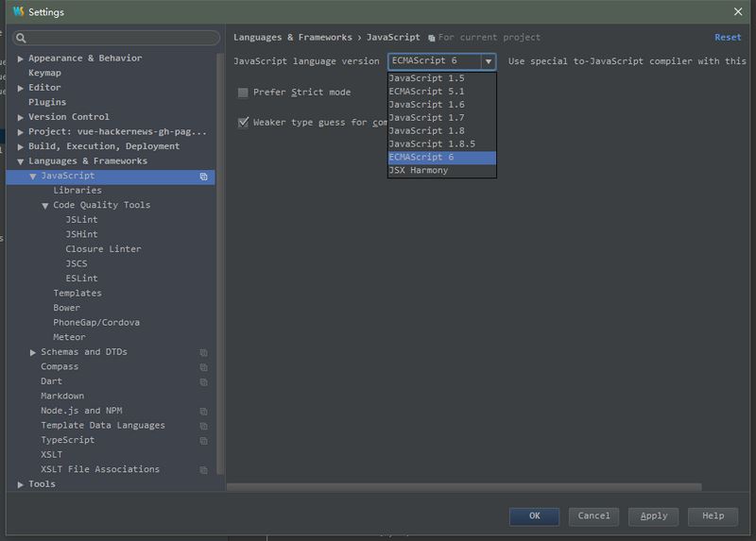Screen dimensions: 756x541
Task: Click the project icon next to XSLT File Associations
Action: (x=203, y=470)
